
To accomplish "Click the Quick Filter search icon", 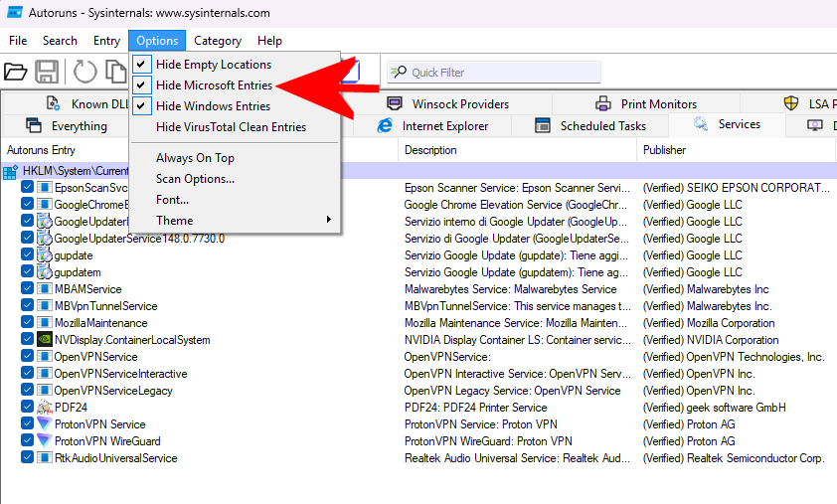I will coord(399,73).
